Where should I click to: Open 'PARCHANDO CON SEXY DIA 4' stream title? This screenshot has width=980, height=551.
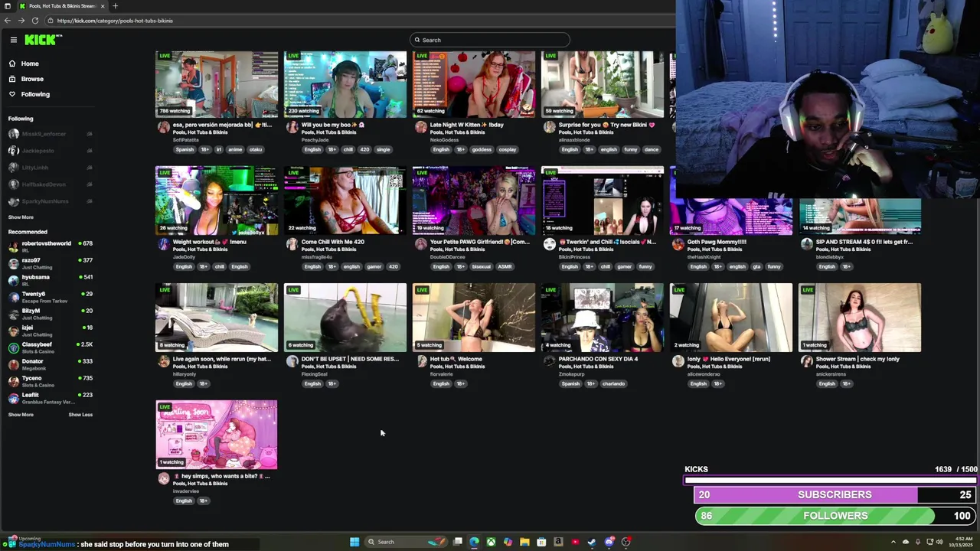[598, 359]
